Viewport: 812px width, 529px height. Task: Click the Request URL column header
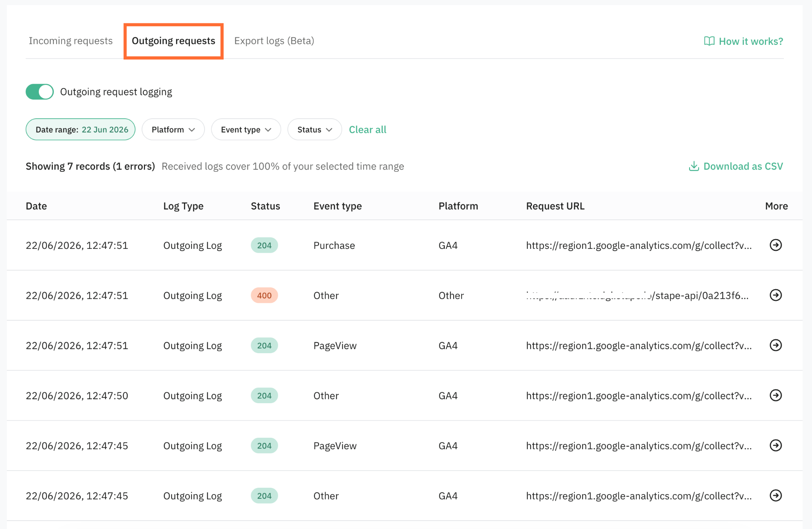[555, 206]
